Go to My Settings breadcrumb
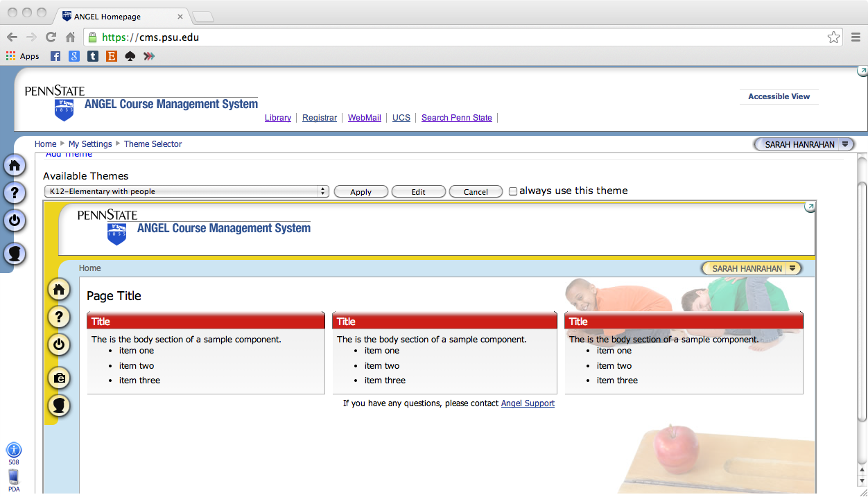Viewport: 868px width, 497px height. [90, 144]
